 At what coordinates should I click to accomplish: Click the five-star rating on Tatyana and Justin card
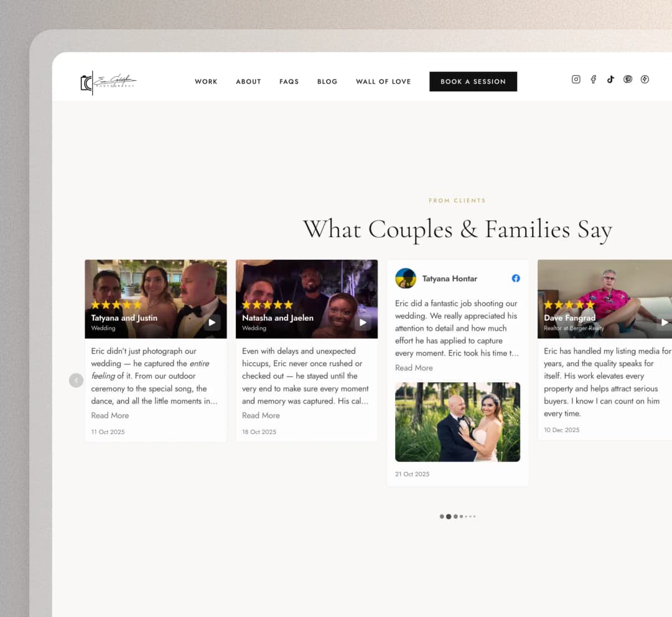[x=116, y=305]
